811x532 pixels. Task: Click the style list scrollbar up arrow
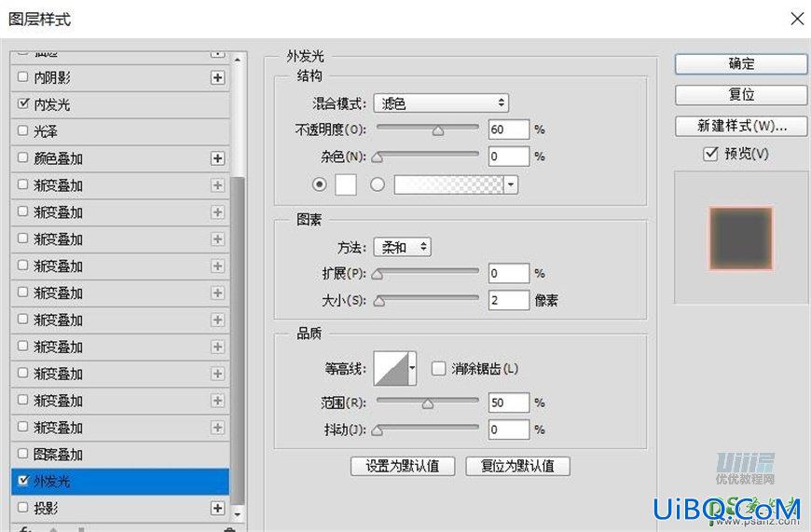[x=238, y=60]
